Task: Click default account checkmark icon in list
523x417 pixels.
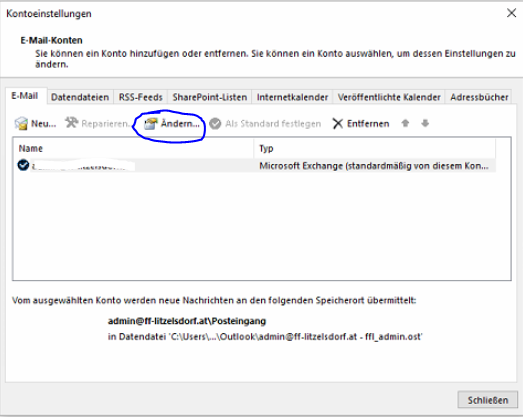Action: pos(23,165)
